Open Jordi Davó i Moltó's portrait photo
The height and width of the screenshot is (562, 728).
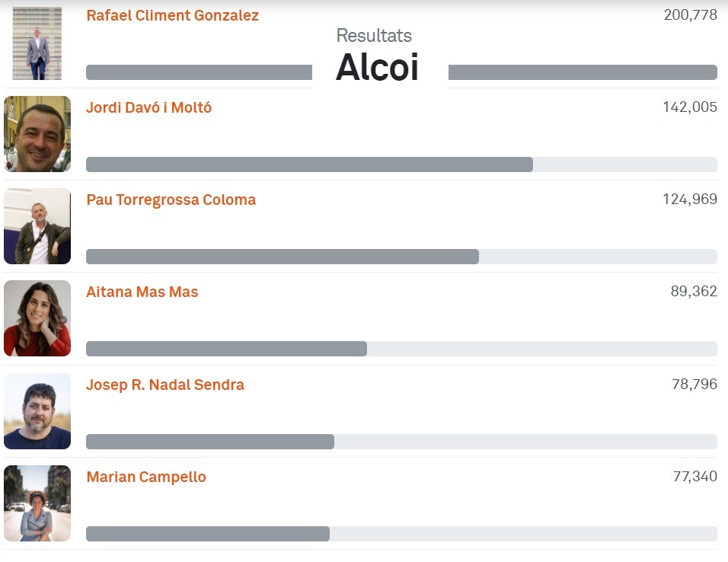pyautogui.click(x=37, y=134)
